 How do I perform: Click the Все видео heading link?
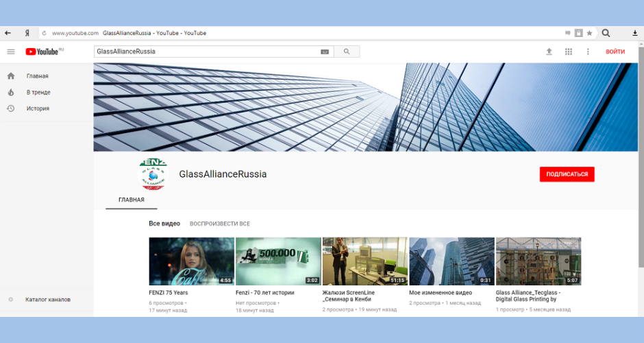coord(164,224)
